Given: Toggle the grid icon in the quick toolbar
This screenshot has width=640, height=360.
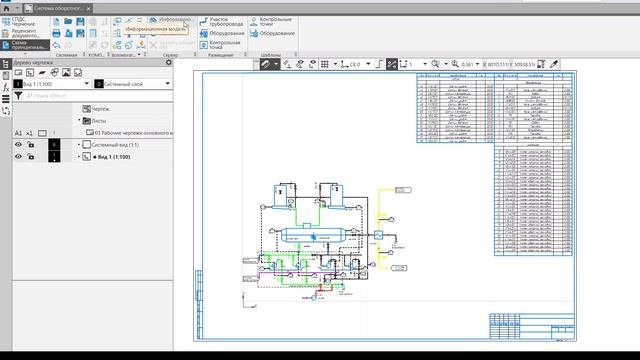Looking at the screenshot, I should click(325, 64).
